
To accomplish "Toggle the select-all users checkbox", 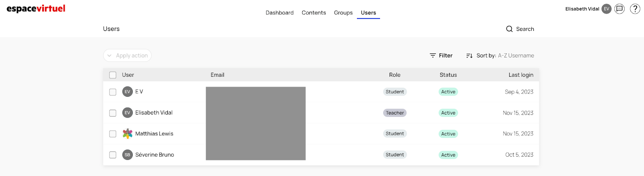I will (x=113, y=75).
